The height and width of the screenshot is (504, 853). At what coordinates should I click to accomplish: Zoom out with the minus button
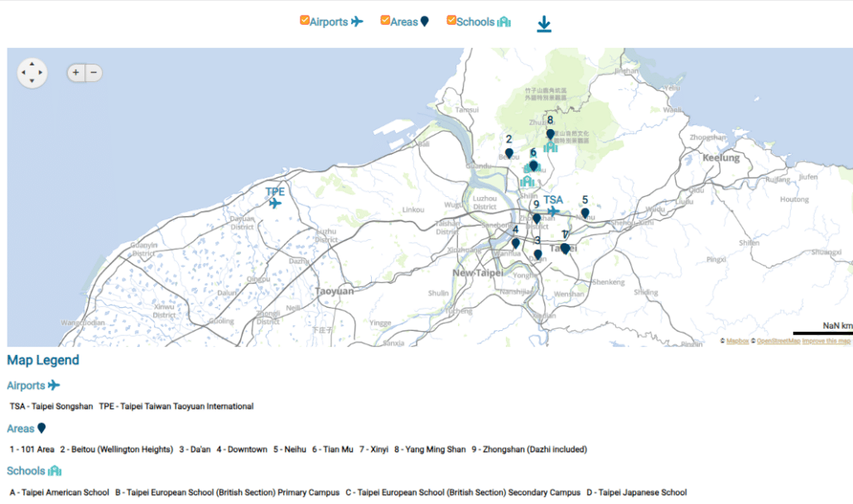pos(94,73)
